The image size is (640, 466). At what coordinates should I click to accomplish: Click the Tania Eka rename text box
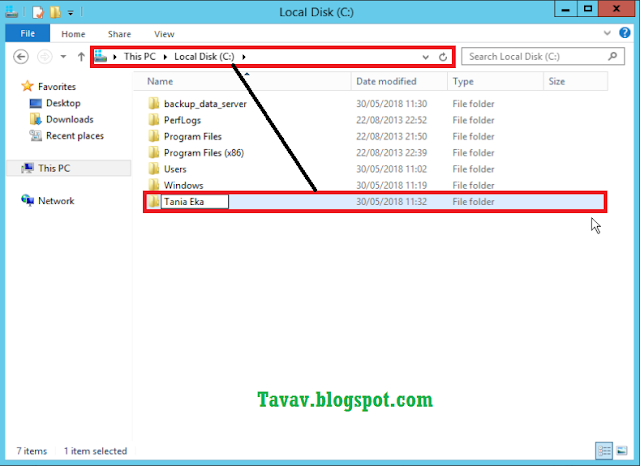click(195, 202)
